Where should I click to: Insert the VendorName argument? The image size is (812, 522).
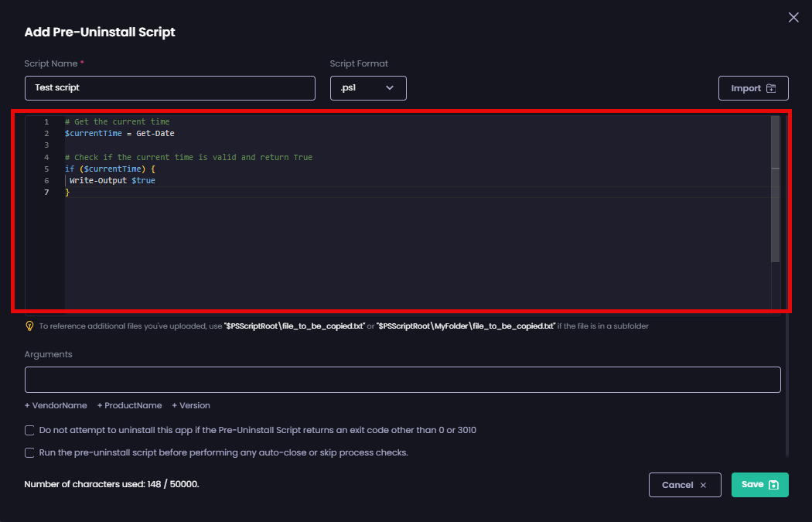tap(56, 405)
